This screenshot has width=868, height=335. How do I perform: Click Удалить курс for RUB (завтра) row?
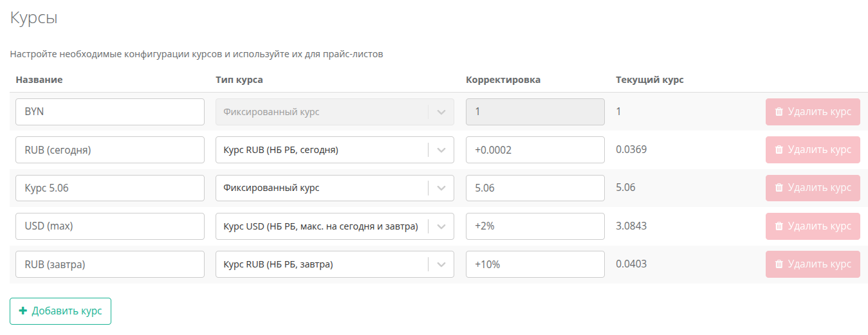pyautogui.click(x=813, y=264)
